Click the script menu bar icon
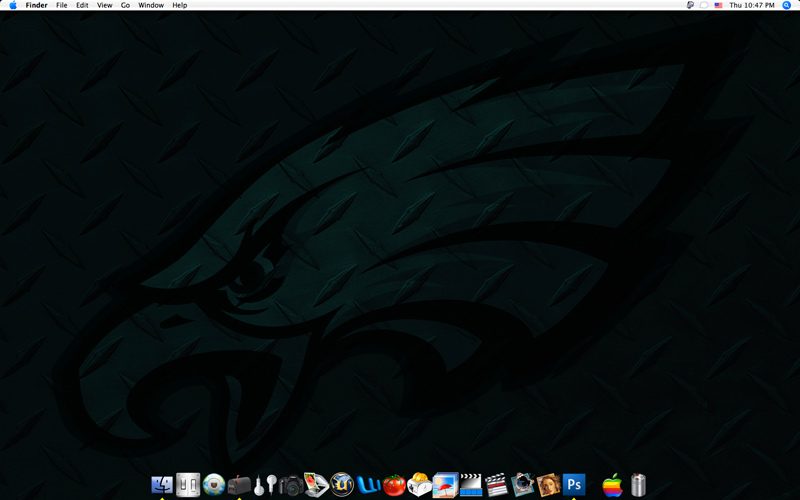The width and height of the screenshot is (800, 500). [690, 5]
